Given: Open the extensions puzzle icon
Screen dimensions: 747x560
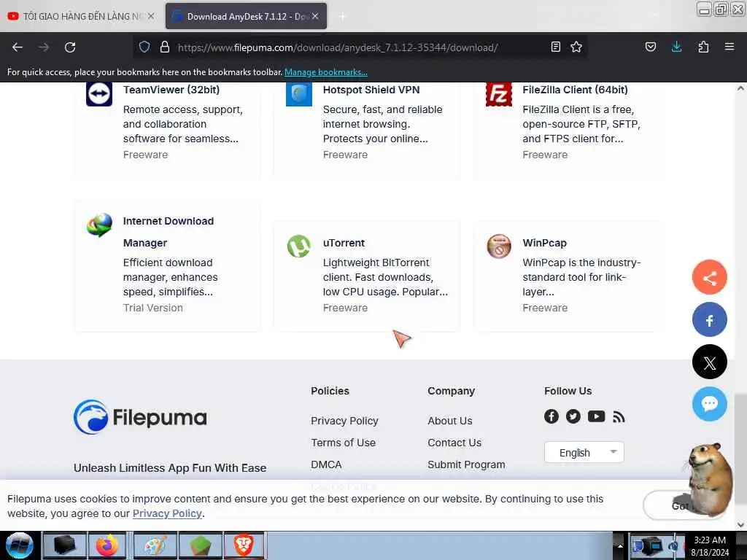Looking at the screenshot, I should point(703,47).
